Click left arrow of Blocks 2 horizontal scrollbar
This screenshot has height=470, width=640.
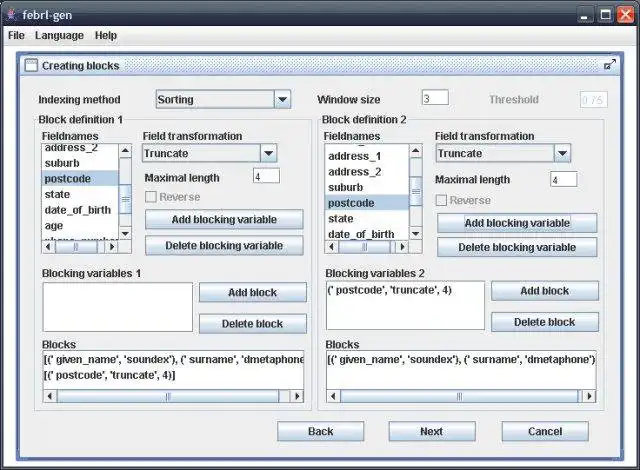coord(333,396)
